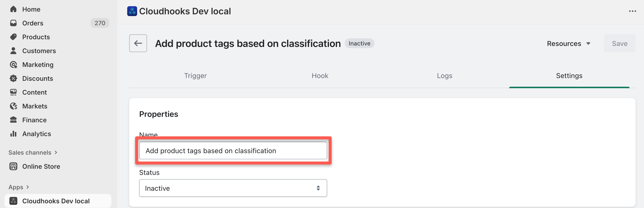Open the Resources dropdown

568,44
